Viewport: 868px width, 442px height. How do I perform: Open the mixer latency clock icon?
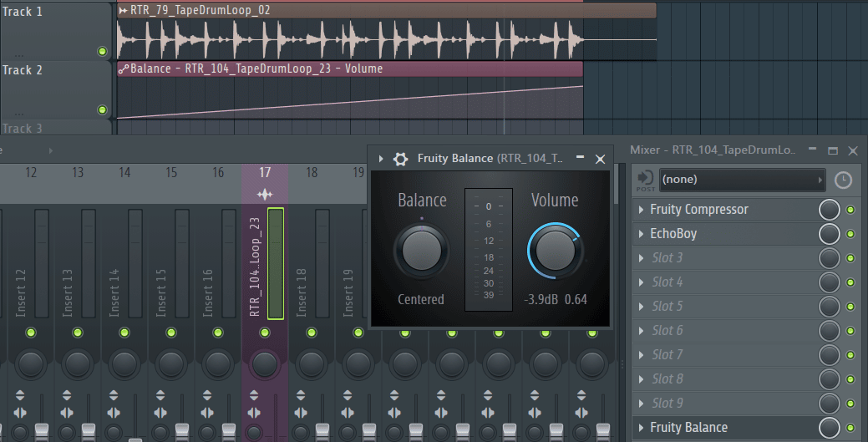pyautogui.click(x=843, y=180)
